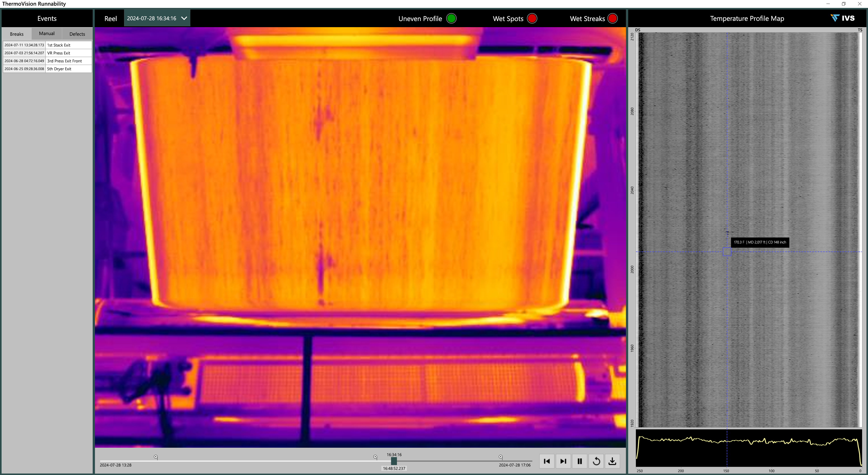Screen dimensions: 868x475
Task: Click the Wet Spots label
Action: point(508,19)
